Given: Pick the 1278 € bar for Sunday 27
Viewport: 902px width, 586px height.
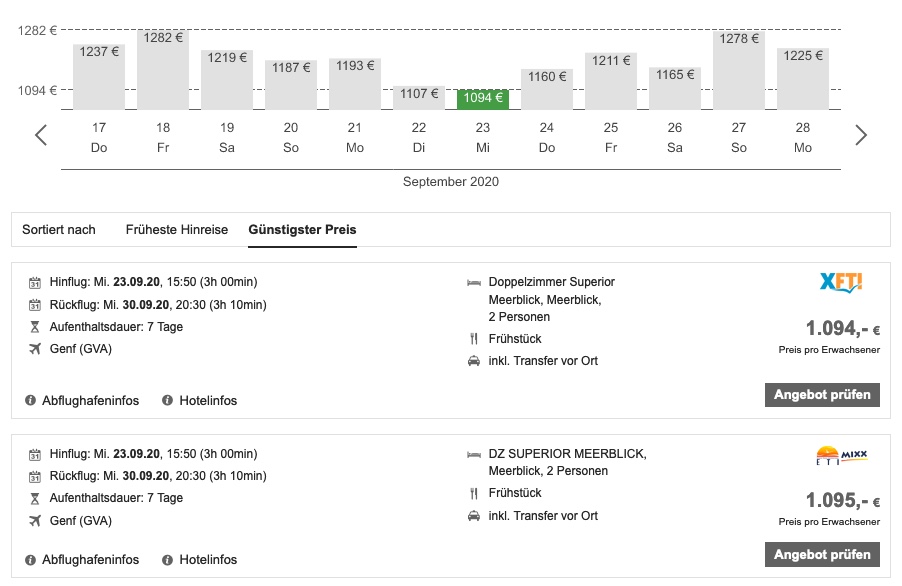Looking at the screenshot, I should click(739, 70).
